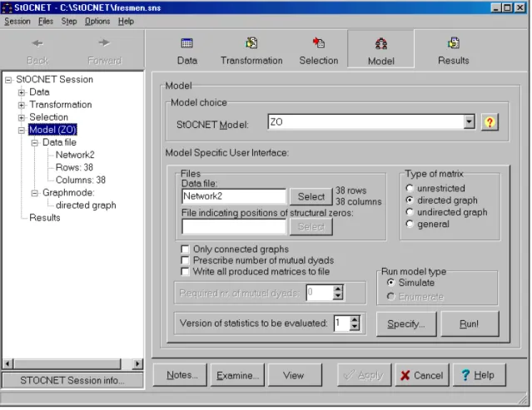Collapse the Model (ZO) tree node
The width and height of the screenshot is (532, 410).
(22, 130)
